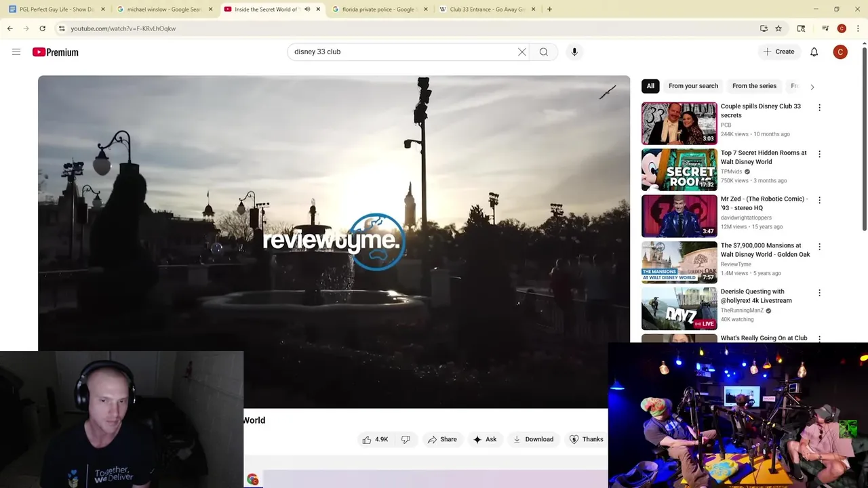Open media controls icon in toolbar
The image size is (868, 488).
point(825,28)
